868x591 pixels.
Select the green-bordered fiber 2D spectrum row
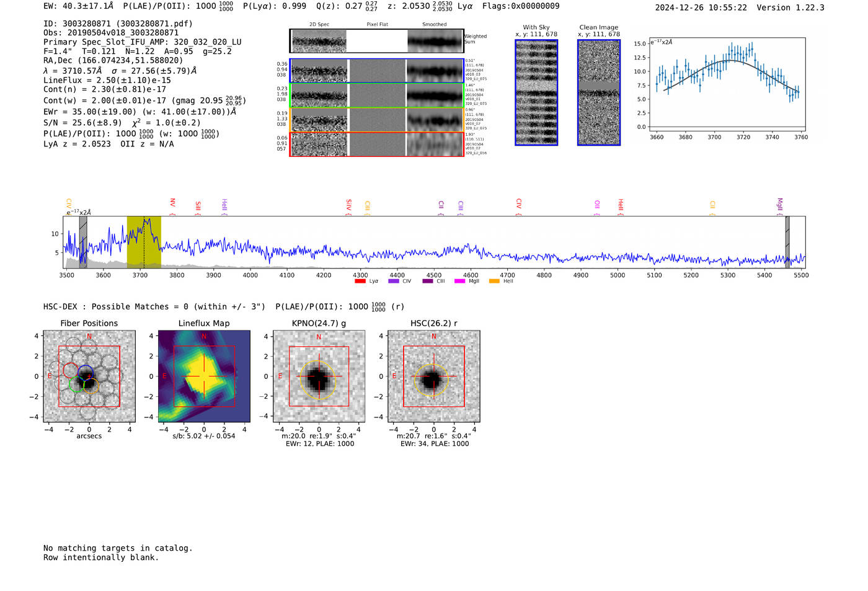pyautogui.click(x=377, y=96)
